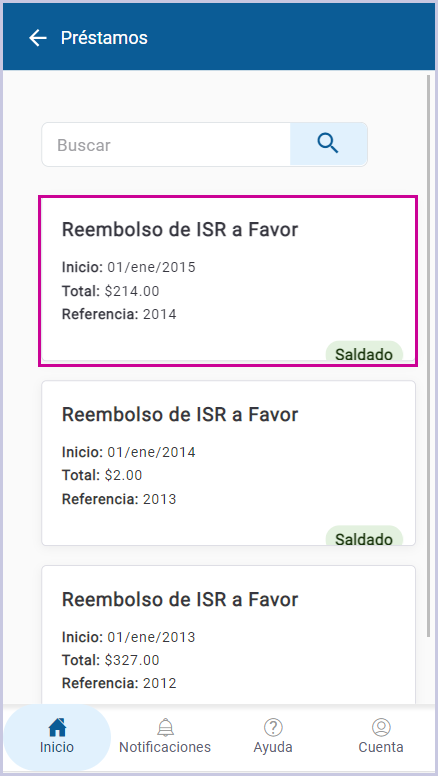Click the back arrow icon
Viewport: 438px width, 776px height.
pos(38,38)
